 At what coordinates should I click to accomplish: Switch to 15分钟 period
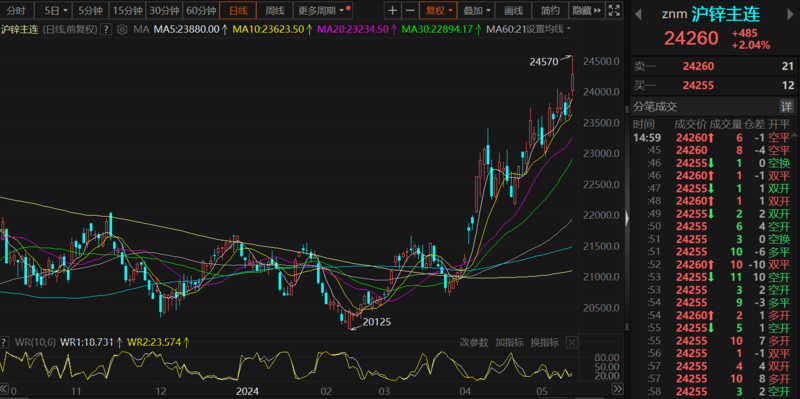click(x=127, y=10)
